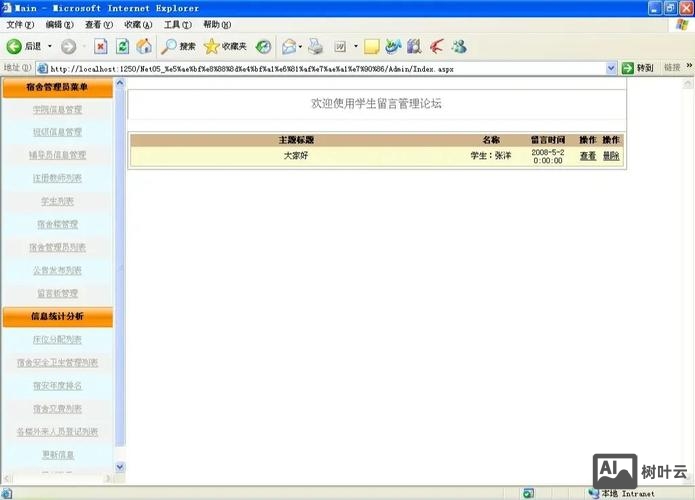Click the 2008-5-2 0:00:00 time cell
The width and height of the screenshot is (695, 500).
tap(548, 156)
